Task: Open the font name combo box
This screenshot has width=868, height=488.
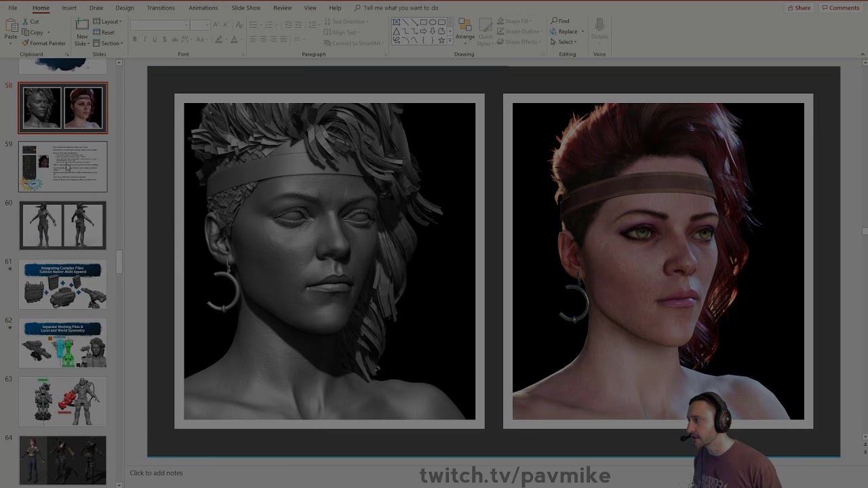Action: (159, 25)
